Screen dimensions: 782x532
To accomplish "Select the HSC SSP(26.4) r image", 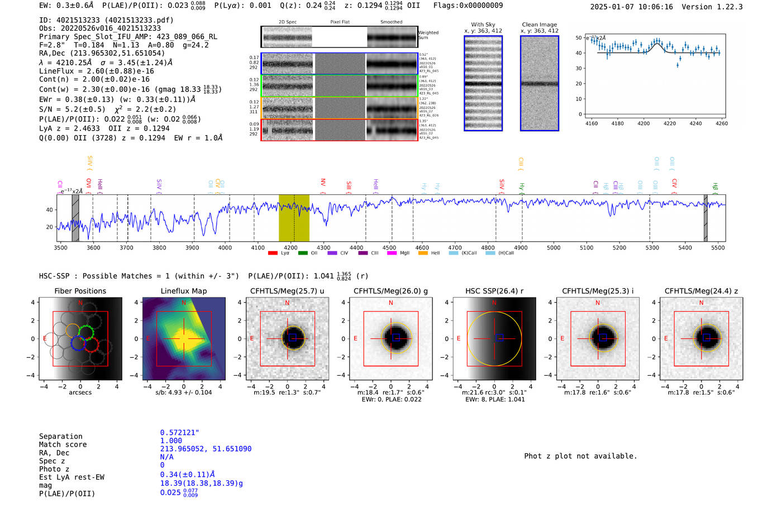I will click(494, 338).
